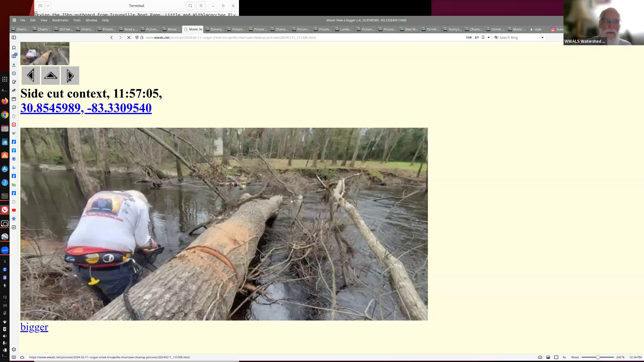This screenshot has width=644, height=362.
Task: Open the Reading List panel icon
Action: (x=14, y=56)
